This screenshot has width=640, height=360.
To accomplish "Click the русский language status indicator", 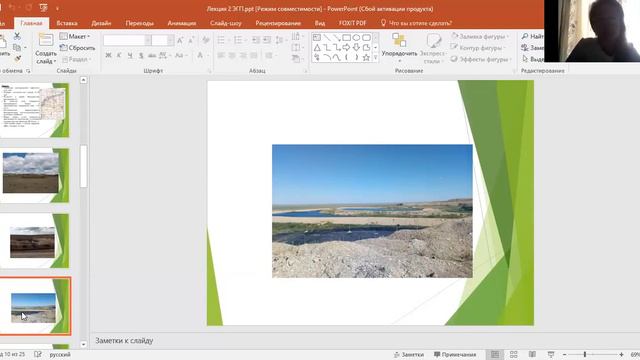I will (60, 354).
